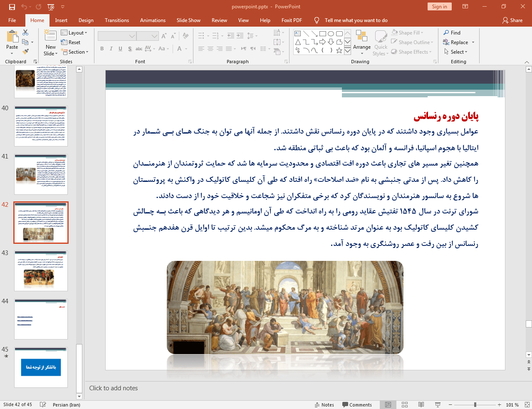
Task: Click Reset slide button
Action: (71, 42)
